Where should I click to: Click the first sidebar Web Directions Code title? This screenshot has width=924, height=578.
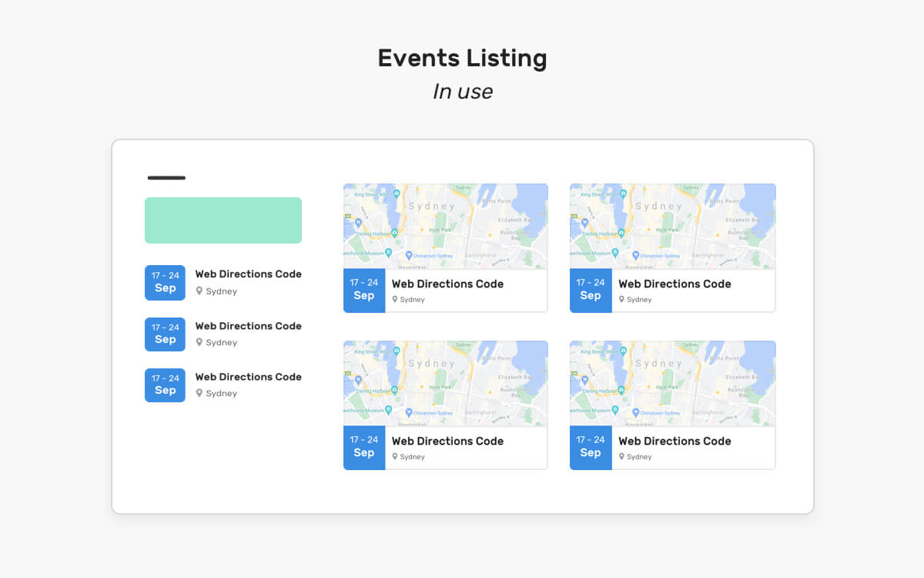tap(248, 274)
